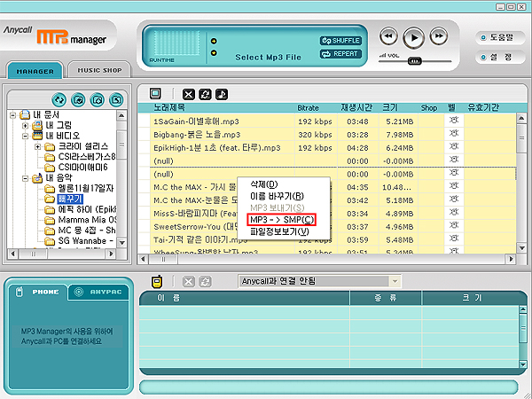Expand the 내 그림 tree node

pos(25,126)
